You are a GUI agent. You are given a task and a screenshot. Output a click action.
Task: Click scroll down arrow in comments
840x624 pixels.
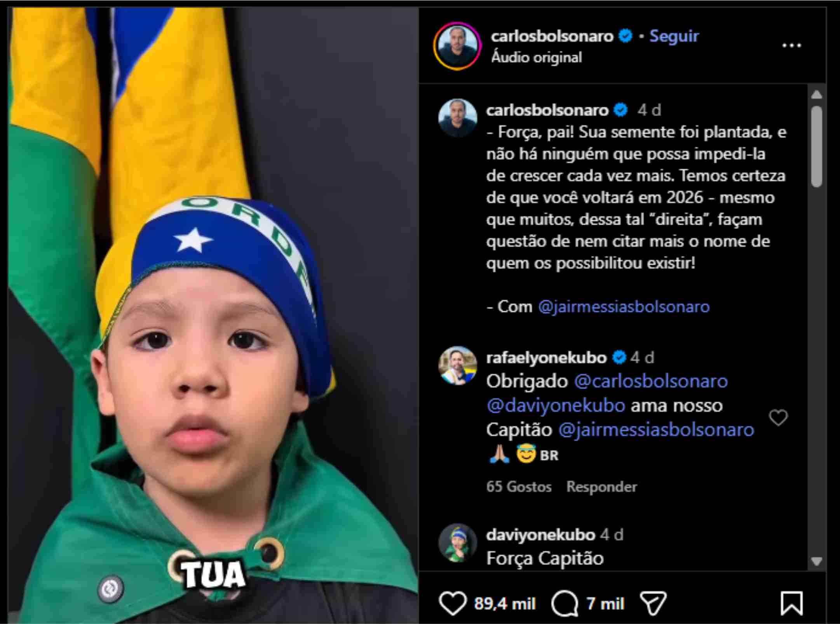click(x=816, y=561)
